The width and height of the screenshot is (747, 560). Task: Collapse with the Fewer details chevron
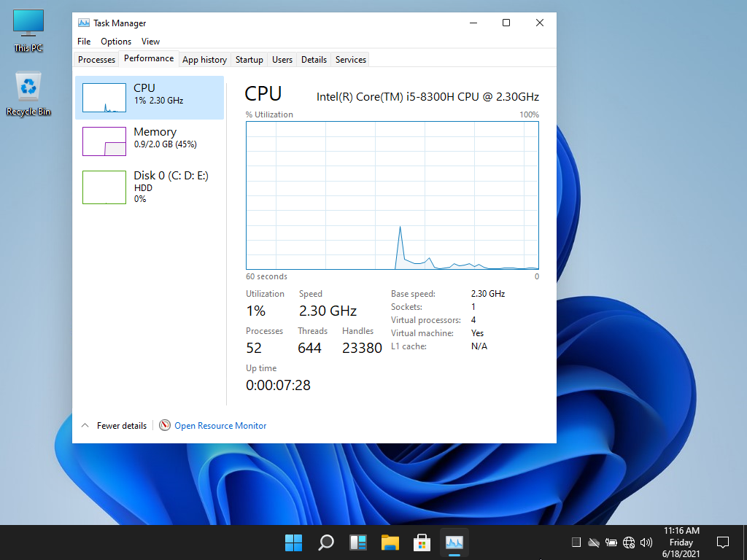[85, 425]
